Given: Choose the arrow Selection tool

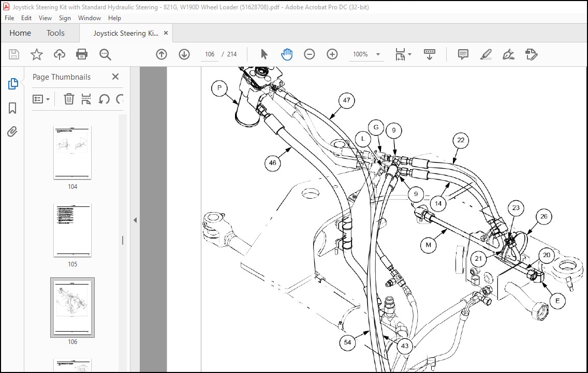Looking at the screenshot, I should pos(264,54).
